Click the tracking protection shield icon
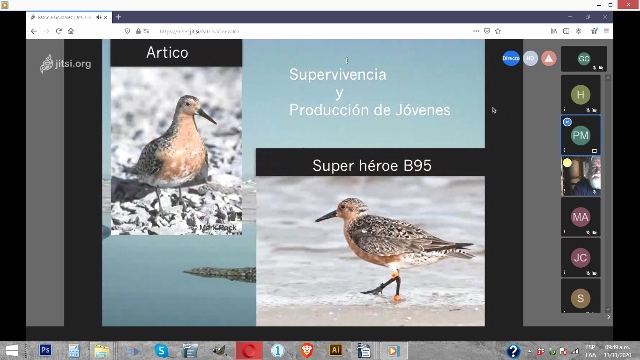This screenshot has height=360, width=640. pyautogui.click(x=127, y=31)
